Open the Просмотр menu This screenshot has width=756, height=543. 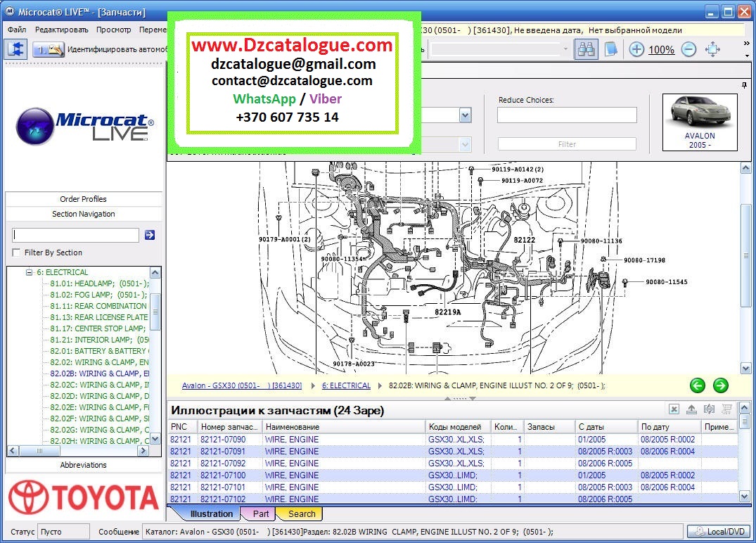click(x=114, y=30)
